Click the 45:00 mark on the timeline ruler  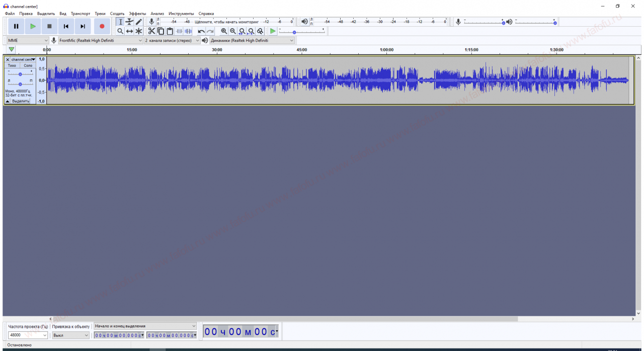pos(302,50)
